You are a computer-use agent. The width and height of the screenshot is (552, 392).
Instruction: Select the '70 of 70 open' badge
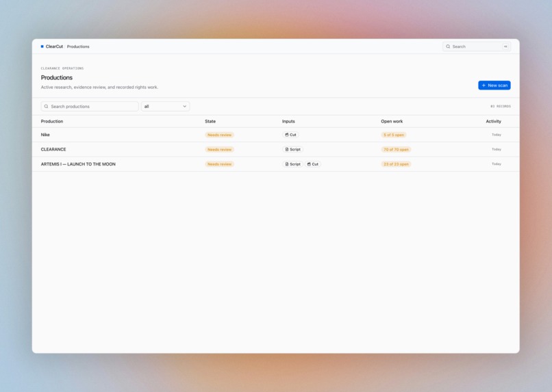(x=396, y=149)
